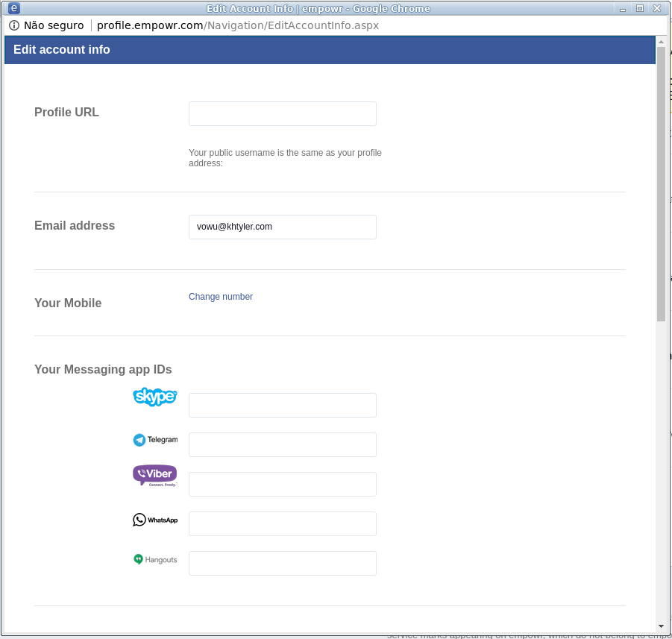
Task: Click the 'Não seguro' security label
Action: pos(54,25)
